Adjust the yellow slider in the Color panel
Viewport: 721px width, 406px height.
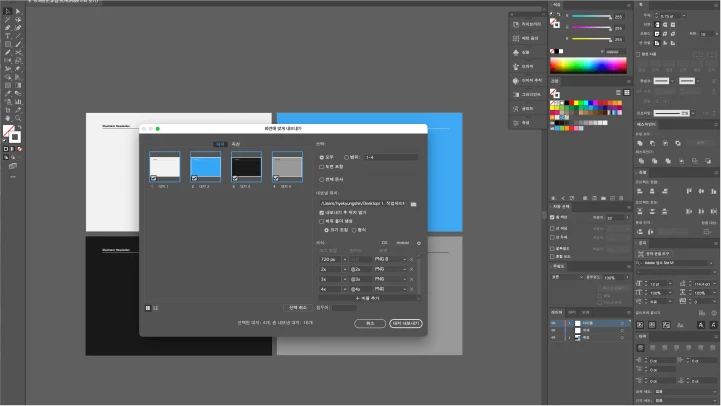(591, 39)
